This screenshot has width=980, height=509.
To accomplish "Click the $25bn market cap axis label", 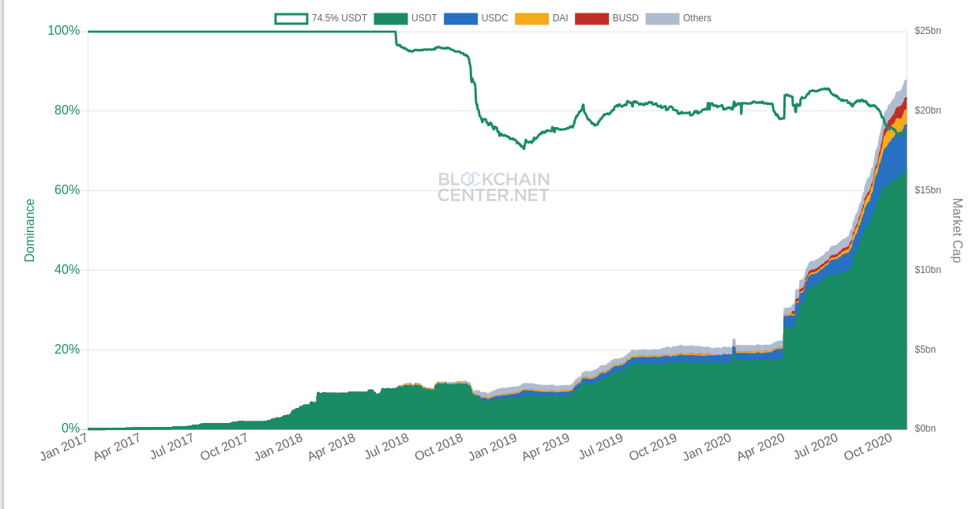I will [x=928, y=31].
